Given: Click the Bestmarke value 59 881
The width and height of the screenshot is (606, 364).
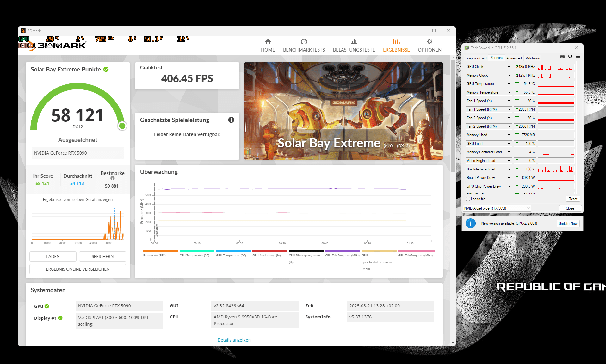Looking at the screenshot, I should 112,186.
